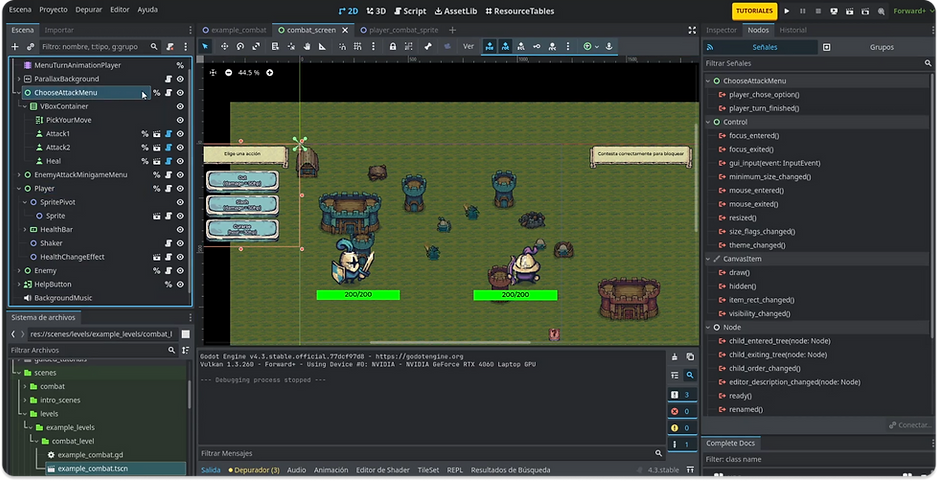Hide the VBoxContainer node
938x481 pixels.
point(180,106)
